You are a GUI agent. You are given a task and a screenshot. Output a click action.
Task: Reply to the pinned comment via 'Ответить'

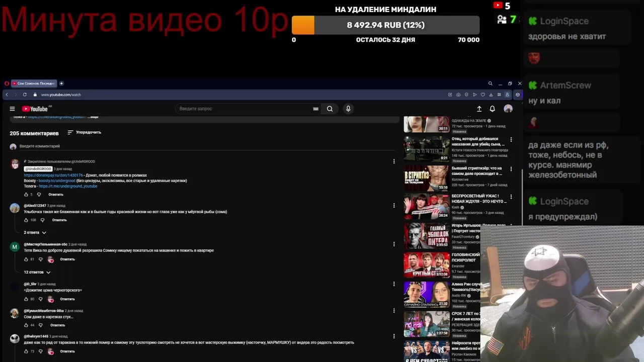click(56, 194)
